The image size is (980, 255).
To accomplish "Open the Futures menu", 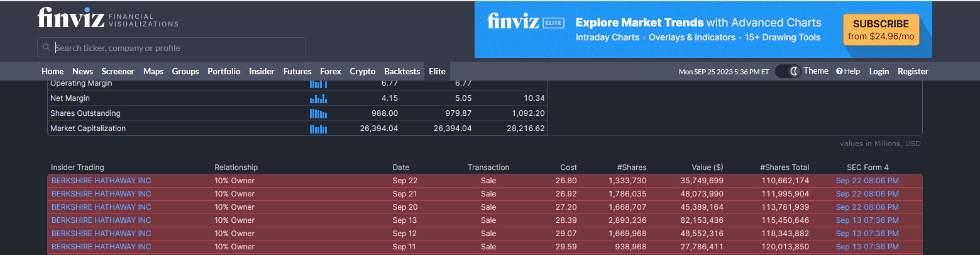I will click(297, 71).
